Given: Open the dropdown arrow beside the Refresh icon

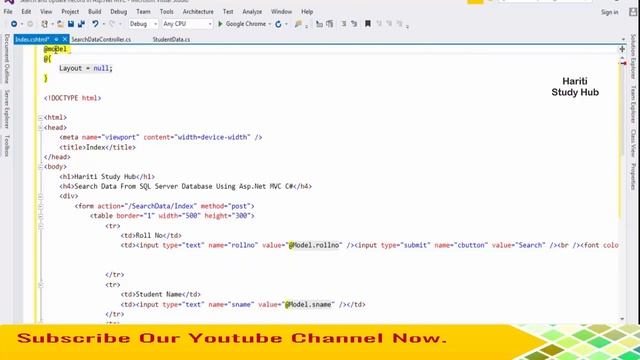Looking at the screenshot, I should pyautogui.click(x=286, y=24).
